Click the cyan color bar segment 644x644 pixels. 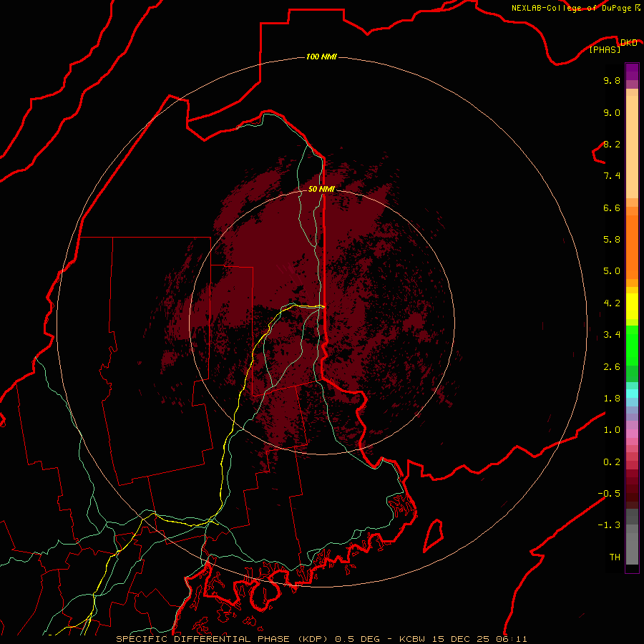pos(632,394)
